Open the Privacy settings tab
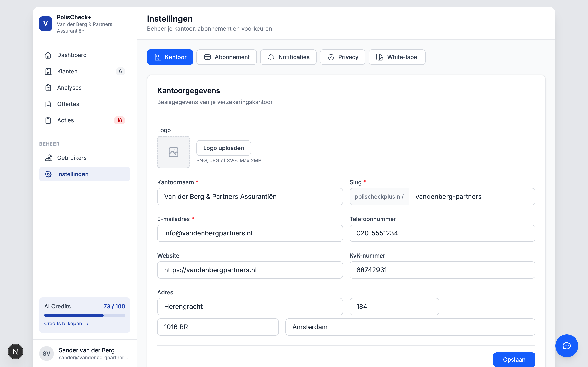Viewport: 588px width, 367px height. [x=343, y=57]
